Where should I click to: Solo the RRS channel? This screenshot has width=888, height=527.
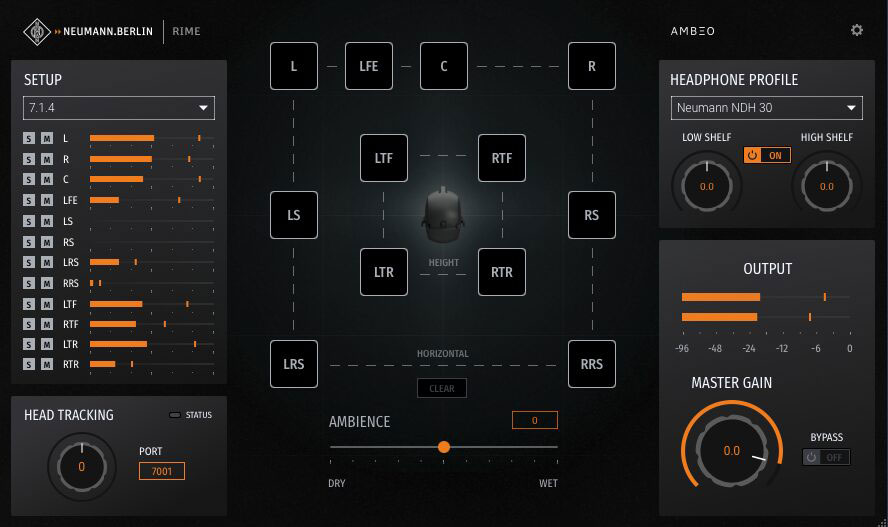[29, 283]
